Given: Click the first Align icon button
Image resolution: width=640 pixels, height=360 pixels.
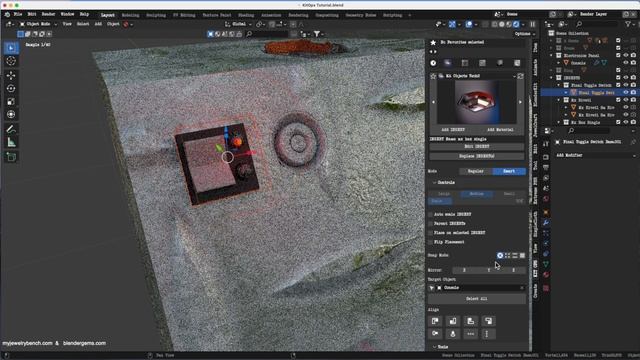Looking at the screenshot, I should pos(435,321).
